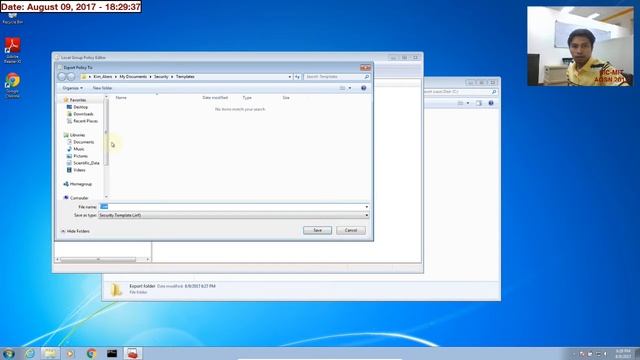This screenshot has width=640, height=360.
Task: Click the horizontal scrollbar in Group Policy Editor
Action: coord(98,260)
